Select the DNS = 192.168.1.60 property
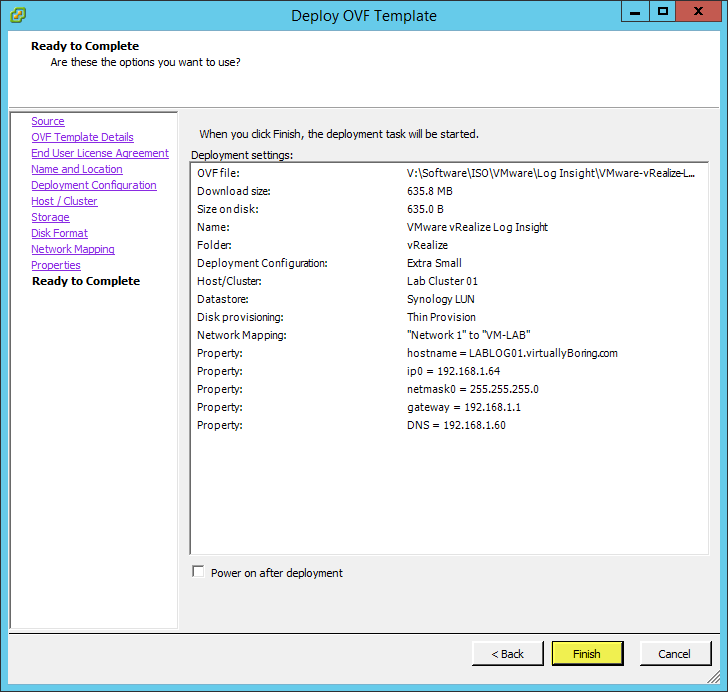728x692 pixels. click(456, 425)
